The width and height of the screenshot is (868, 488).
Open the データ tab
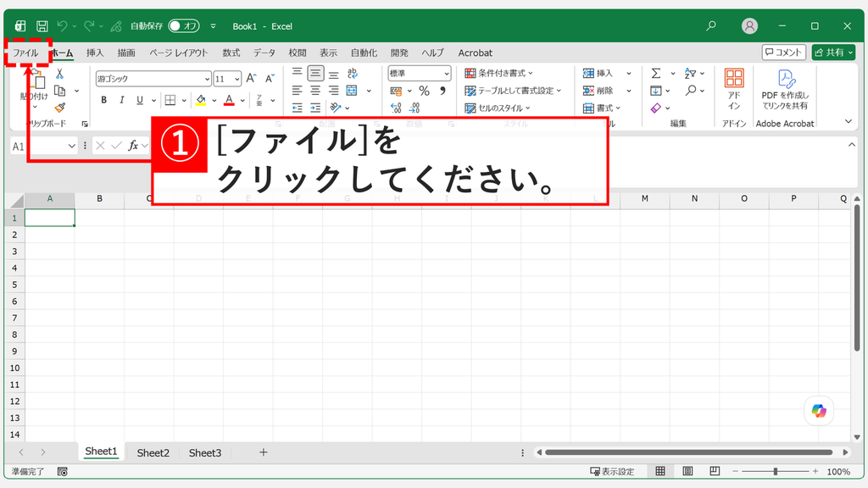point(264,53)
